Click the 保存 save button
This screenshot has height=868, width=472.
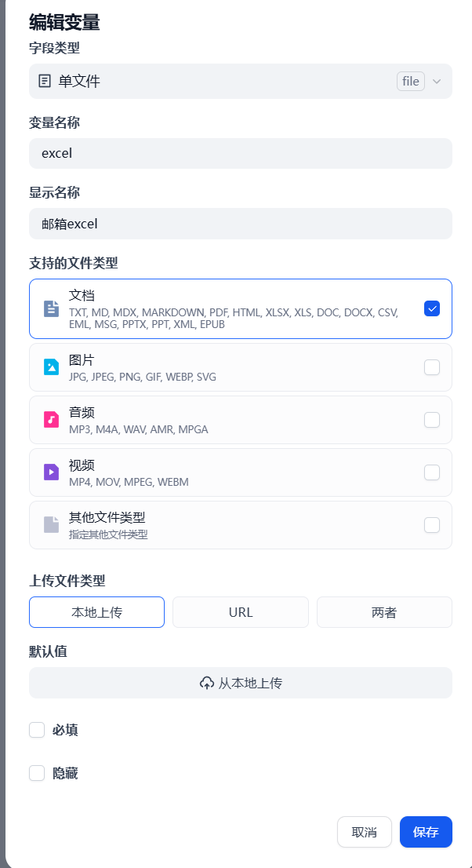[426, 832]
